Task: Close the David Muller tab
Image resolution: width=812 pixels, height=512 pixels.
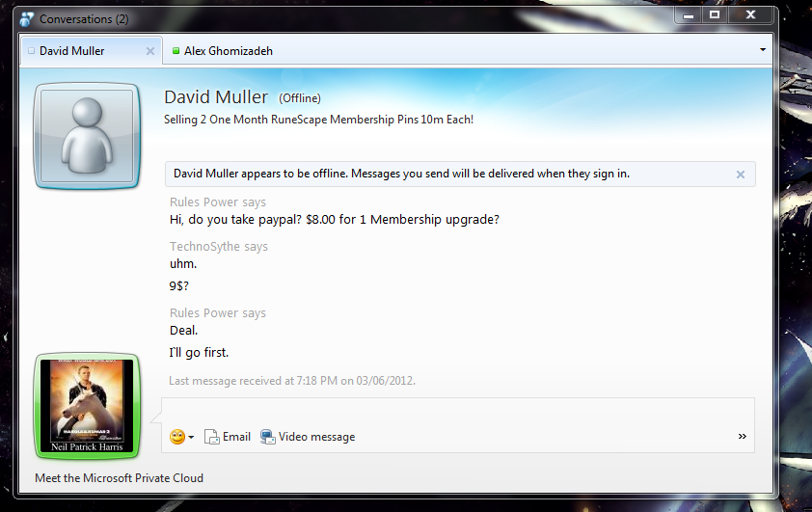Action: pyautogui.click(x=150, y=51)
